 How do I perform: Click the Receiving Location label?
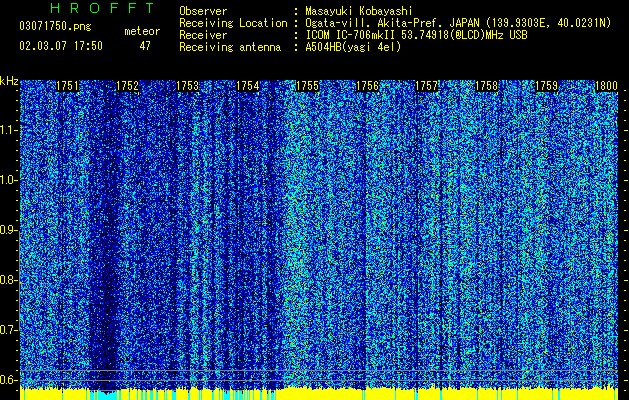233,23
